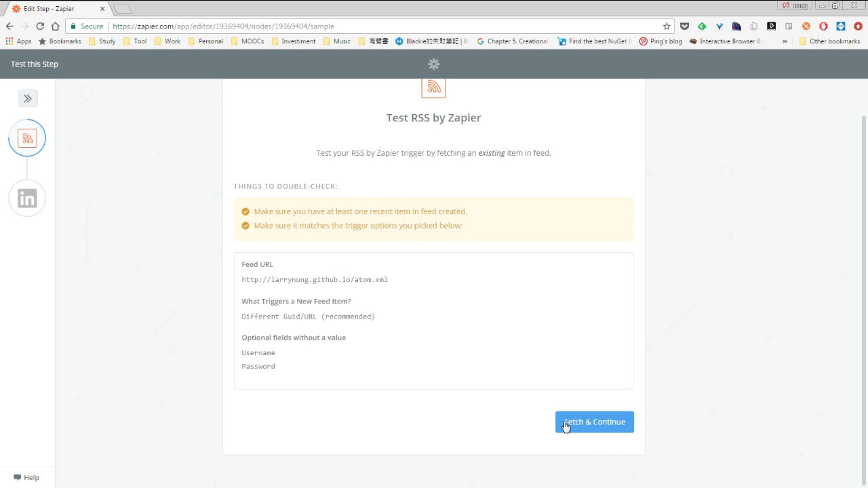Open the Study bookmark folder

click(102, 41)
